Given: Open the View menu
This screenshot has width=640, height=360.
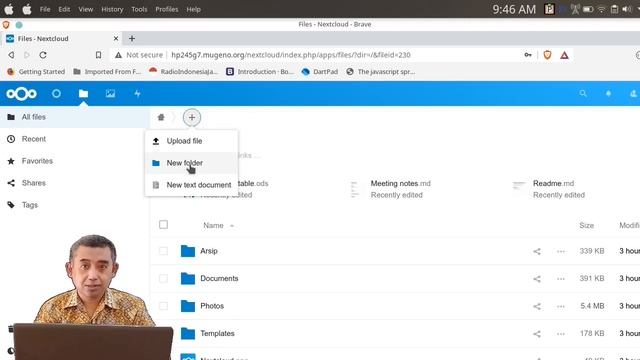Looking at the screenshot, I should [86, 9].
